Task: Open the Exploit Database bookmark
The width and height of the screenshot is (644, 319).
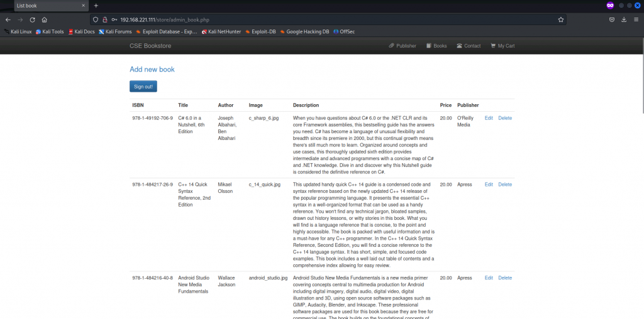Action: click(x=166, y=31)
